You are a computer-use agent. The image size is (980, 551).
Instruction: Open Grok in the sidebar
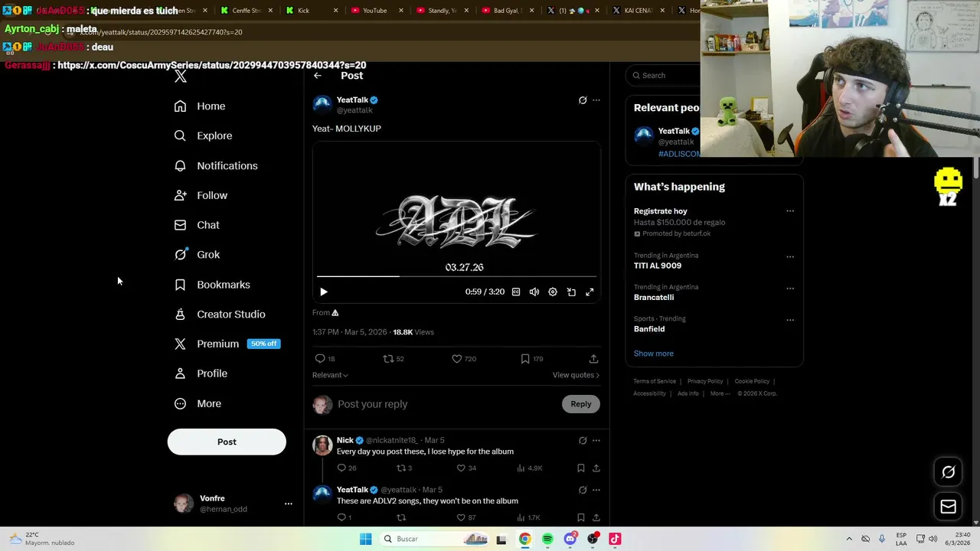(197, 255)
